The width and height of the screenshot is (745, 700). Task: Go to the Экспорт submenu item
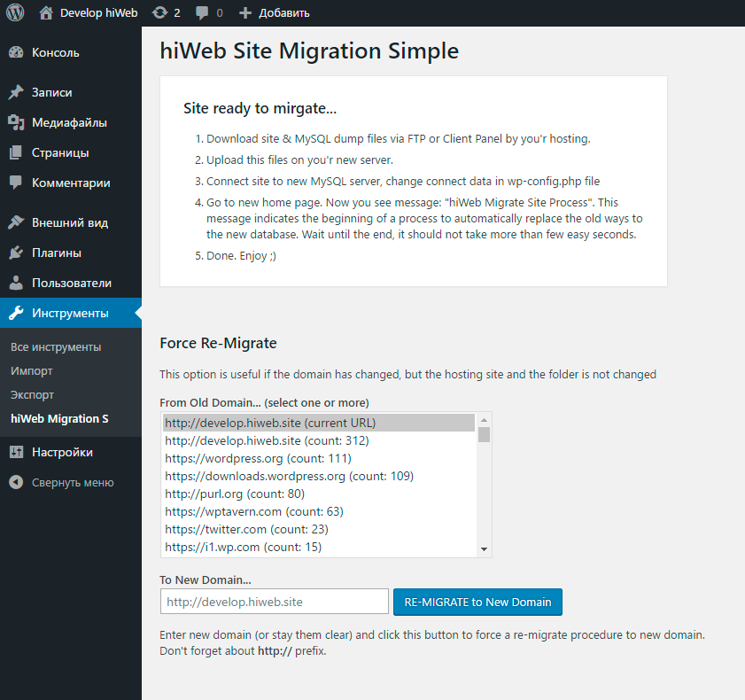pyautogui.click(x=33, y=394)
